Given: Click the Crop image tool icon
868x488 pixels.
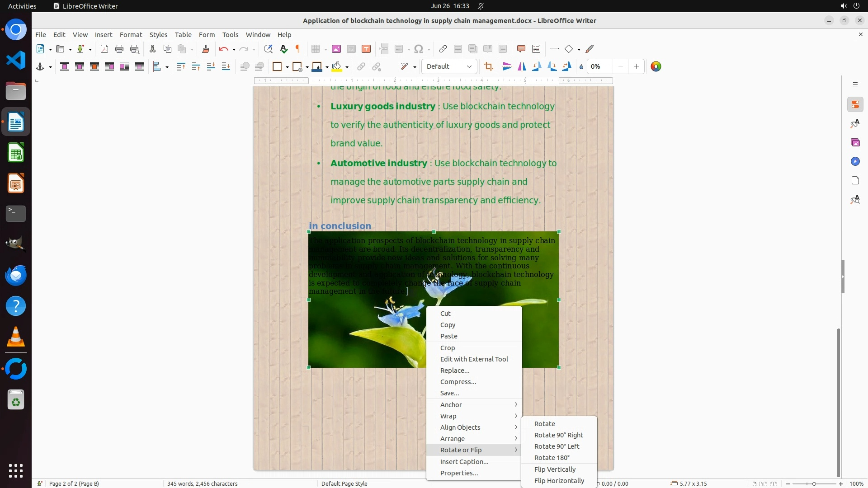Looking at the screenshot, I should pos(488,67).
